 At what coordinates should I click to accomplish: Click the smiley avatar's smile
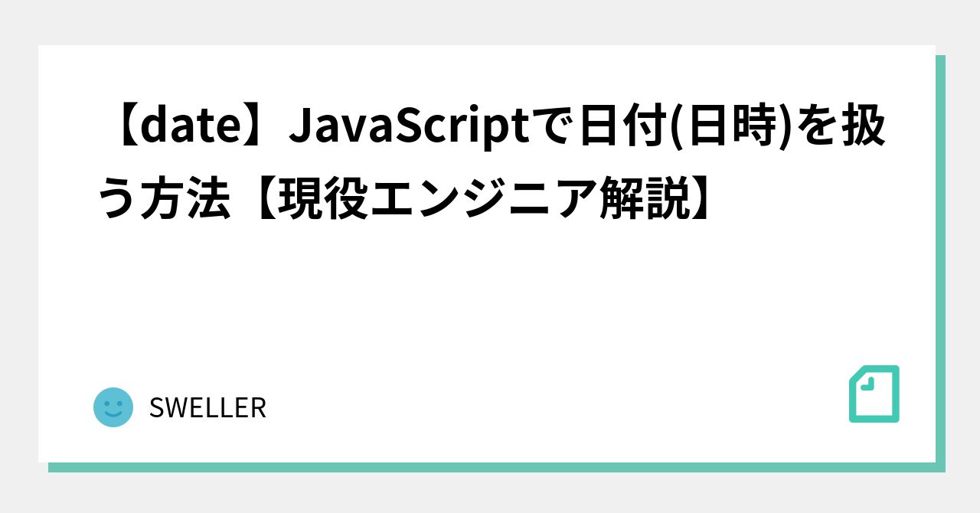click(113, 416)
